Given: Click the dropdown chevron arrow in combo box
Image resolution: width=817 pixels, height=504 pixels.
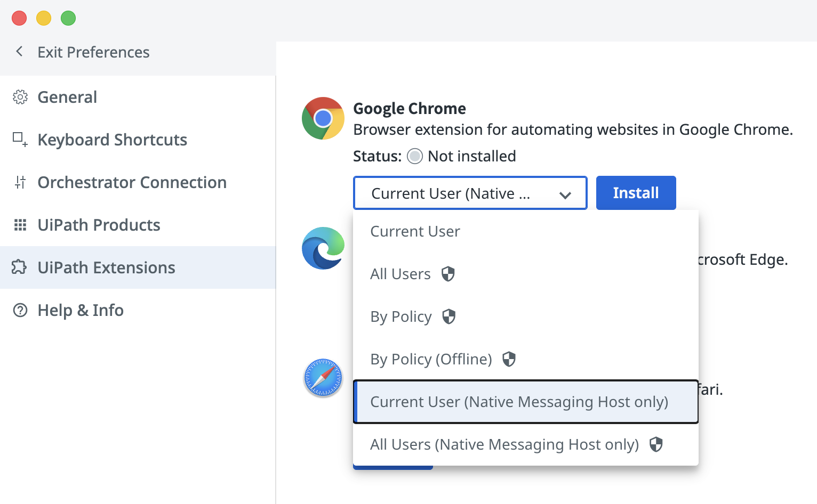Looking at the screenshot, I should pyautogui.click(x=565, y=195).
